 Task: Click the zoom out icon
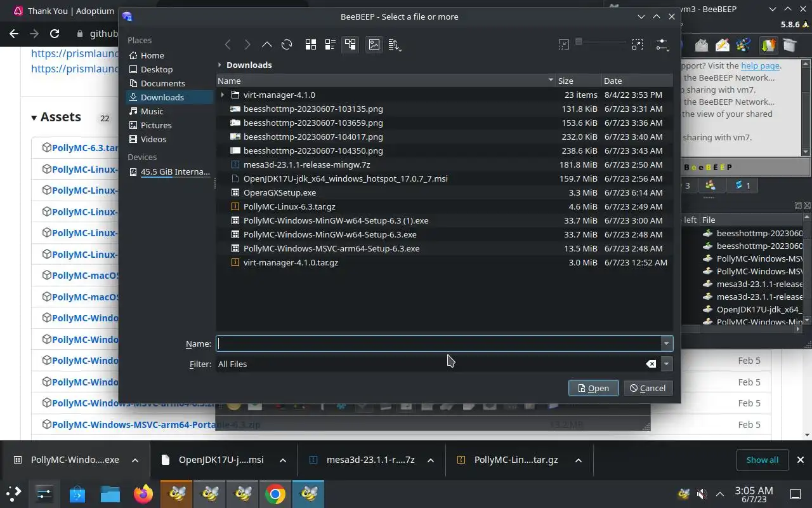563,44
